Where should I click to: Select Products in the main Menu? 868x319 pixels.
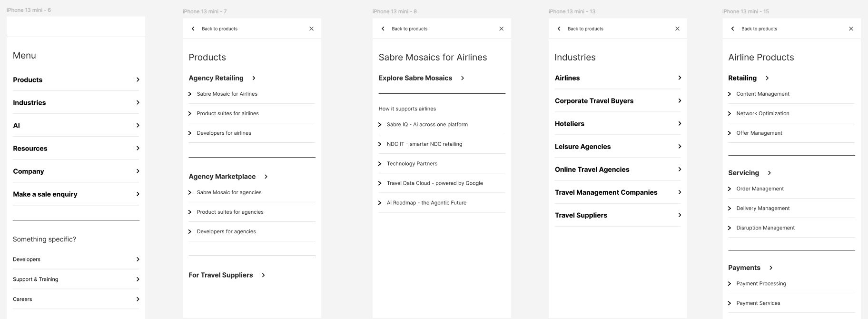click(28, 80)
